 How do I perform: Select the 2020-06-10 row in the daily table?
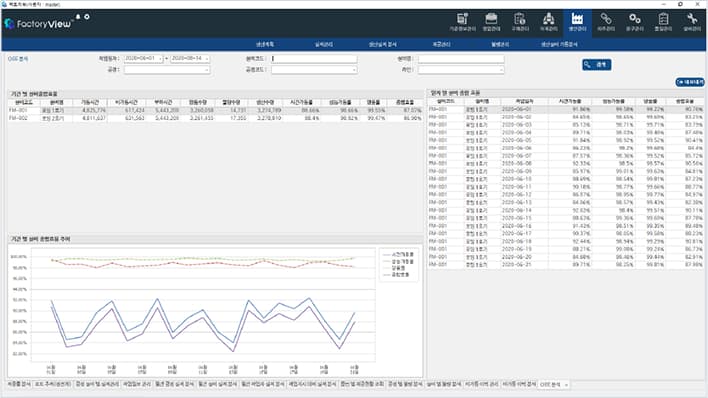pos(566,179)
